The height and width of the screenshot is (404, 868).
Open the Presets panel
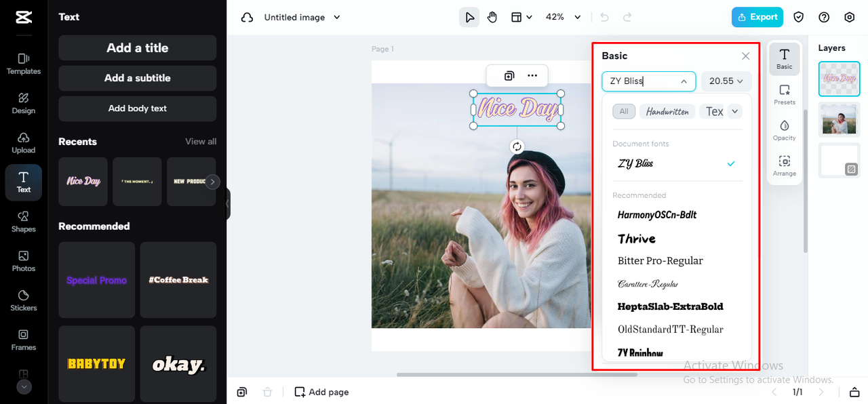coord(784,95)
